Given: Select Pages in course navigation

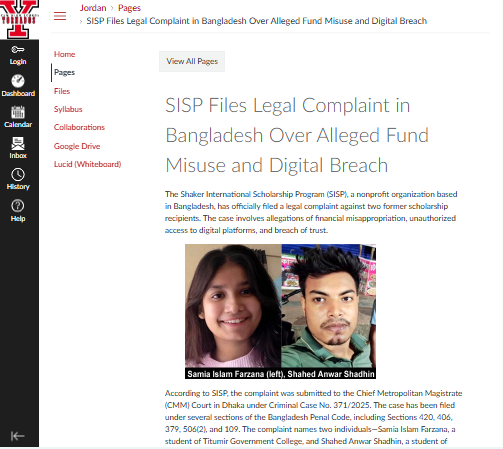Looking at the screenshot, I should (x=64, y=72).
